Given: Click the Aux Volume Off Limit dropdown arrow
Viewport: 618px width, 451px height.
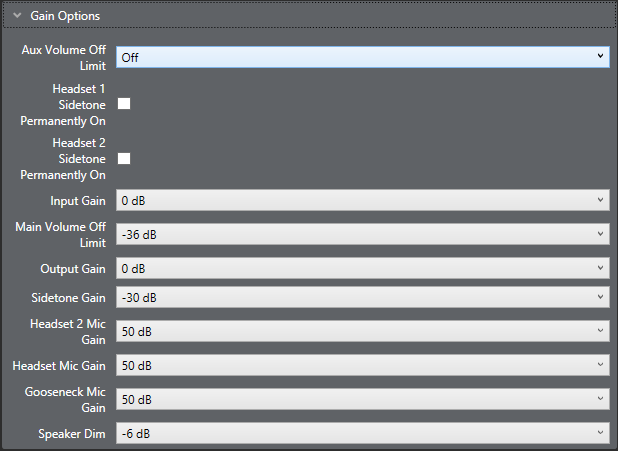Looking at the screenshot, I should (x=600, y=57).
